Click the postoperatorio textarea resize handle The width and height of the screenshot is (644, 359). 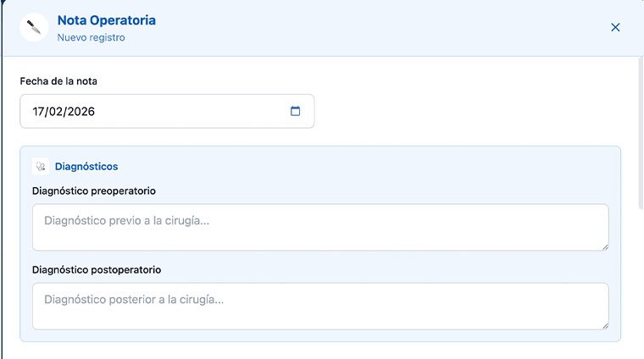[x=604, y=325]
